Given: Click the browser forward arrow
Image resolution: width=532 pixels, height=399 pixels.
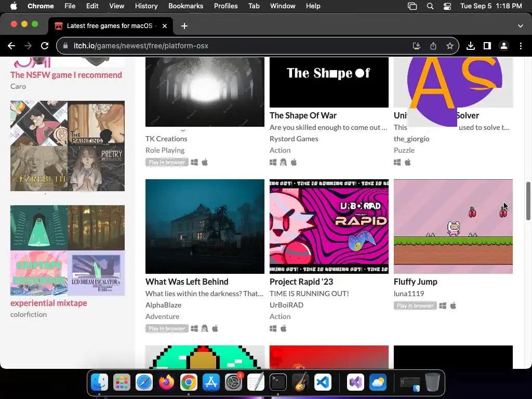Looking at the screenshot, I should point(28,46).
